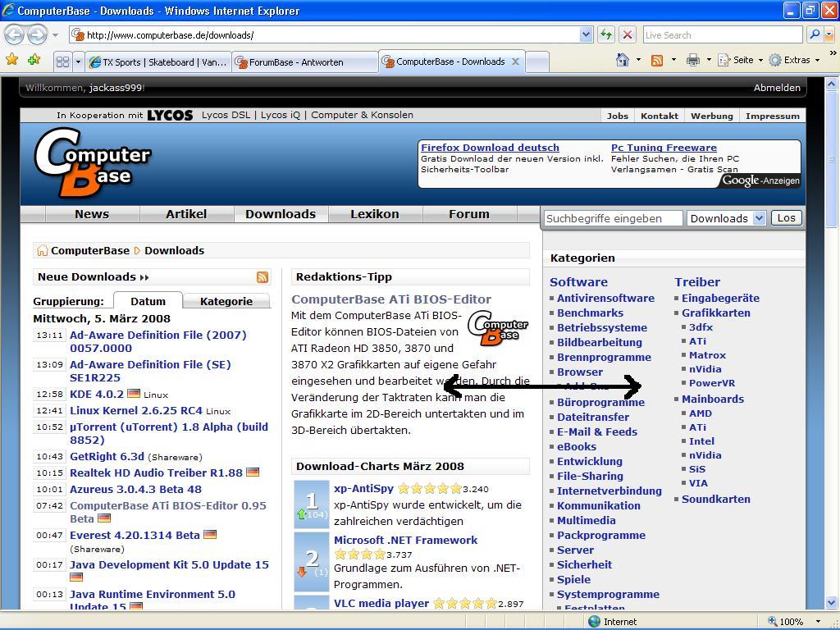This screenshot has height=630, width=840.
Task: Open the Quick Tabs grid icon
Action: (x=62, y=62)
